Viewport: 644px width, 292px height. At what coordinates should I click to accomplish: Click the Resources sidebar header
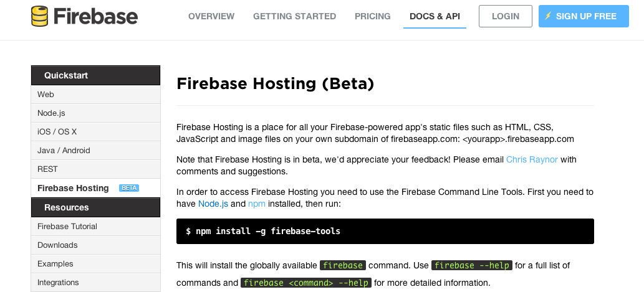click(95, 207)
